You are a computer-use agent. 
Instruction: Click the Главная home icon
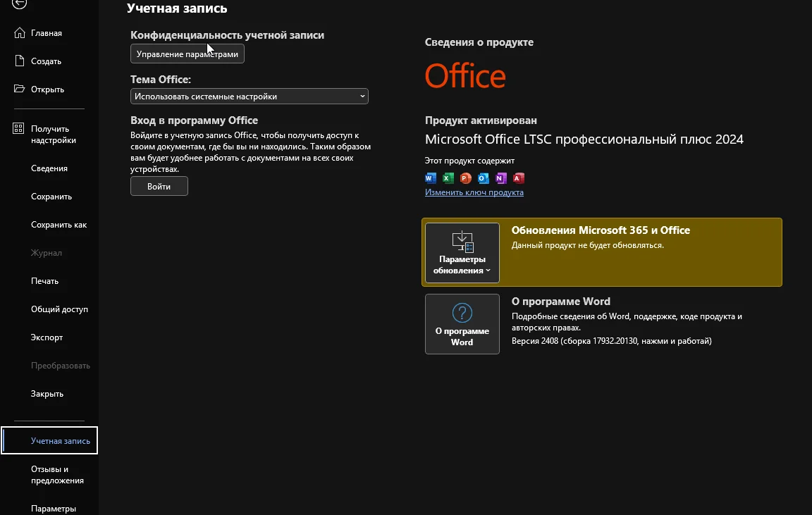coord(19,33)
